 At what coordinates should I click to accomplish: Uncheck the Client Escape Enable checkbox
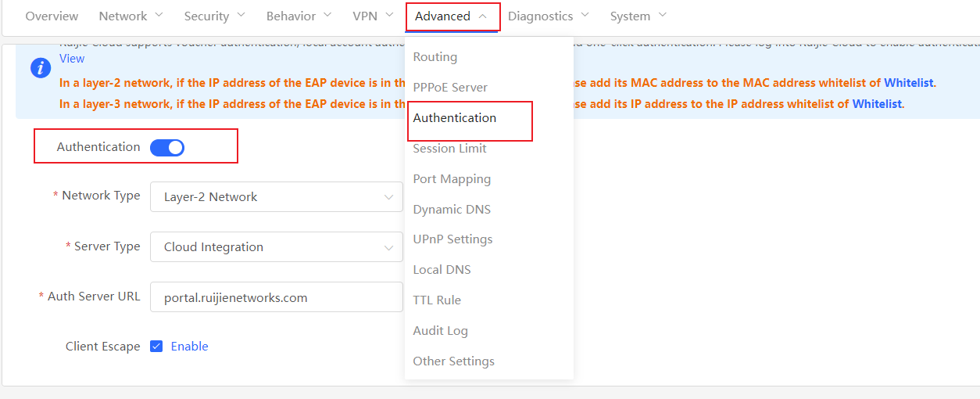156,347
